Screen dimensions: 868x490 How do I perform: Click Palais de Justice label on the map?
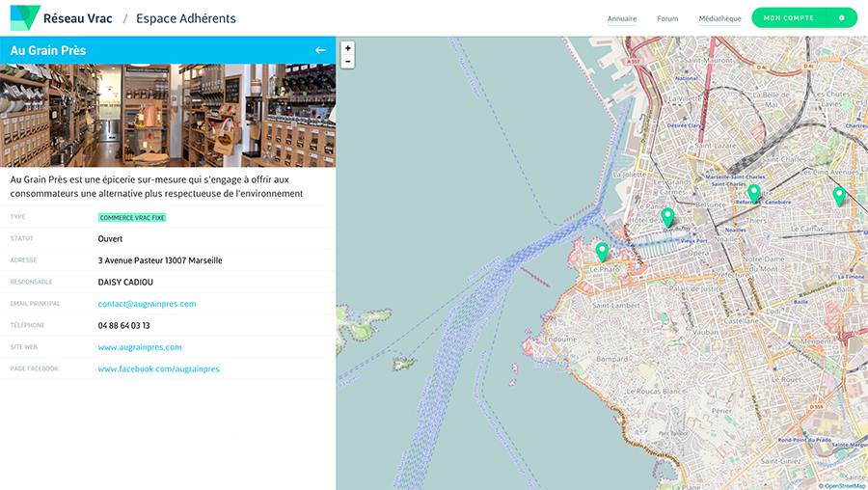[695, 288]
